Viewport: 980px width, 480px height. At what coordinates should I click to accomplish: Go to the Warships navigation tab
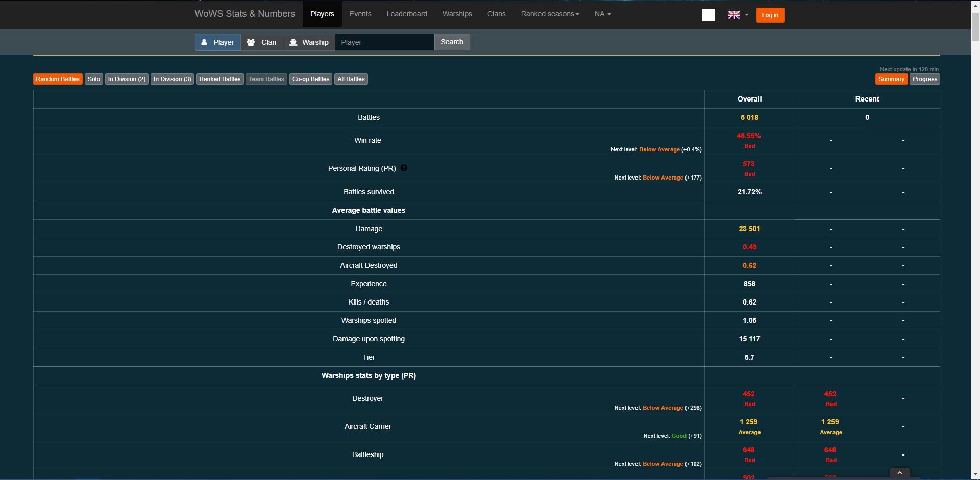click(457, 14)
